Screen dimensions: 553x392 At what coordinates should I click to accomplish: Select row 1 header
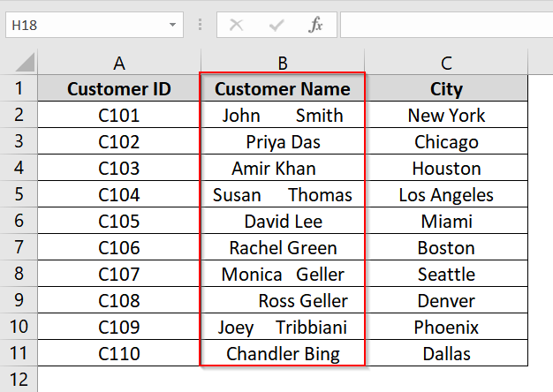19,88
